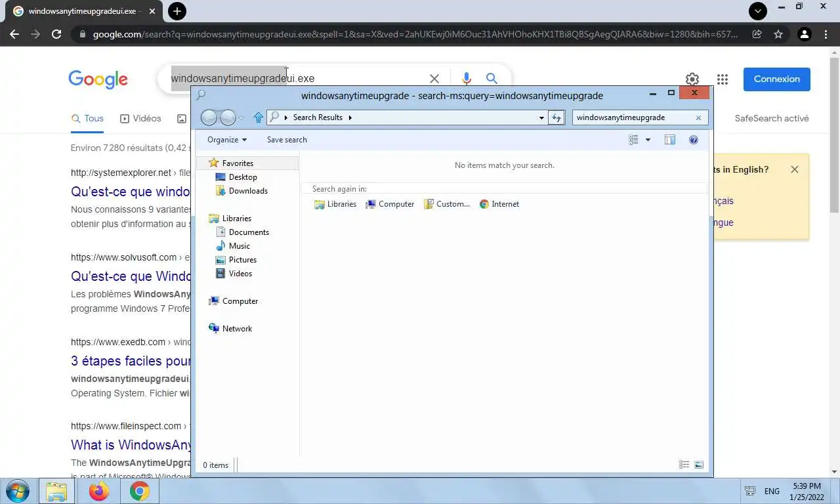Select the Tous results tab

pyautogui.click(x=87, y=118)
